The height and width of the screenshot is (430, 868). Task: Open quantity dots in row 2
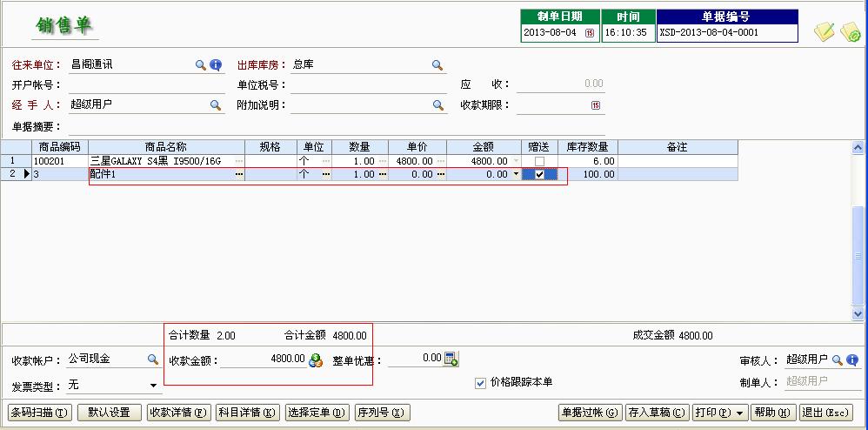point(383,174)
